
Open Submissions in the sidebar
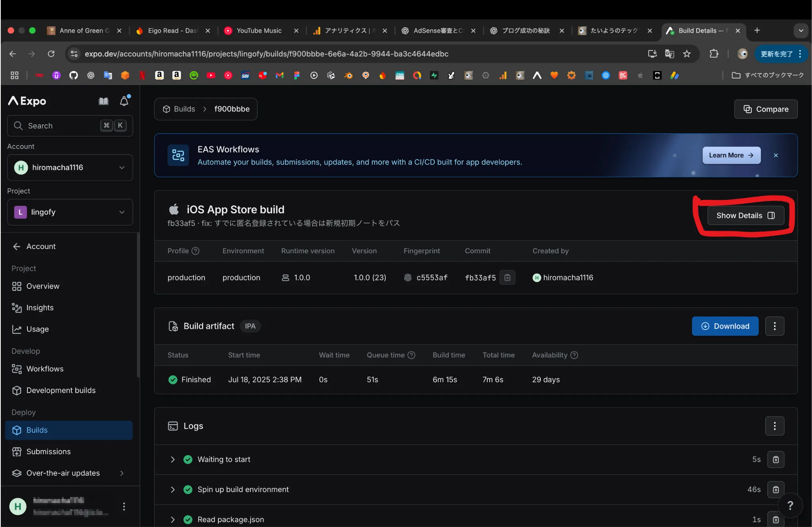click(48, 452)
